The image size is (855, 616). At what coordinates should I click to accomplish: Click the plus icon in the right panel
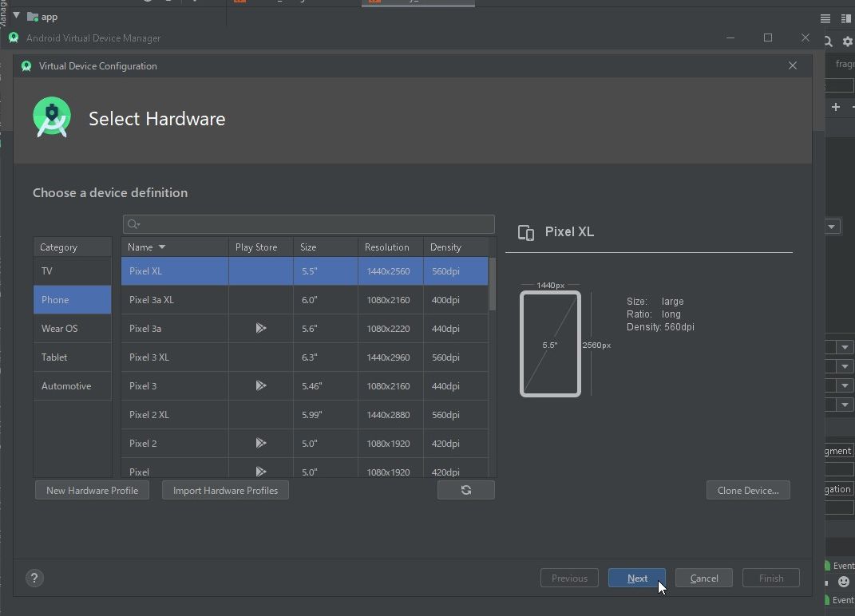[835, 107]
